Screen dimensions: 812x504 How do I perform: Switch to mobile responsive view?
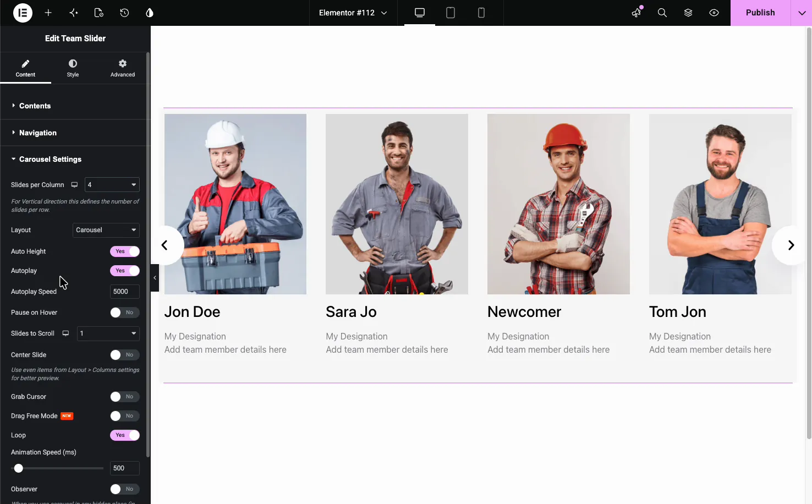click(481, 13)
